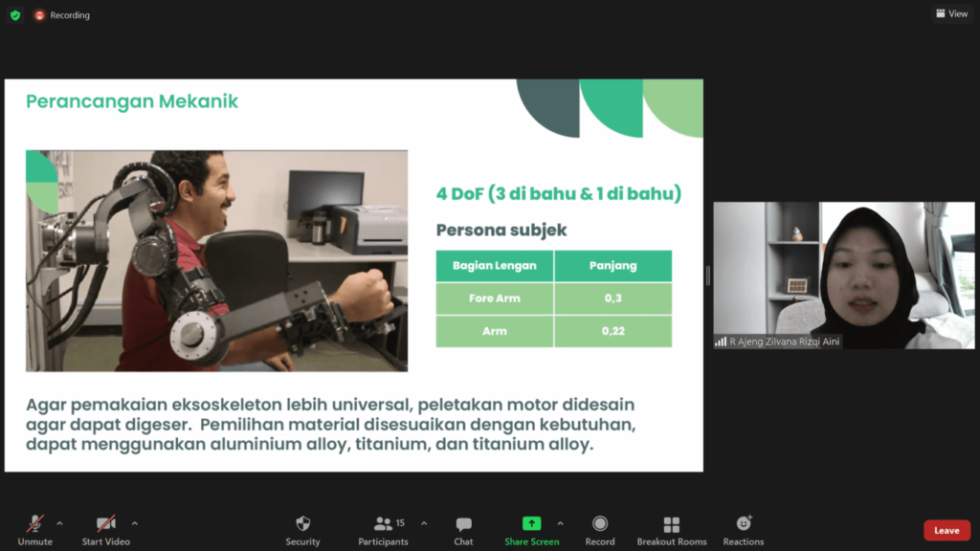Expand video options arrow beside Start Video
Screen dimensions: 980x551
pyautogui.click(x=134, y=523)
